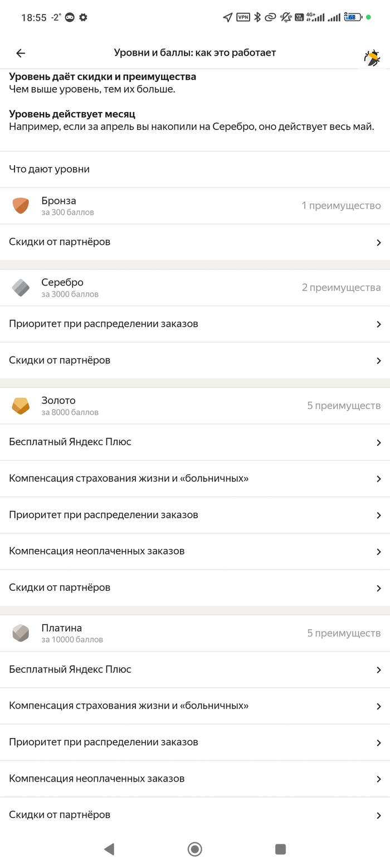Open Gold 'Компенсация неоплаченных заказов' item
The height and width of the screenshot is (868, 390).
point(97,551)
